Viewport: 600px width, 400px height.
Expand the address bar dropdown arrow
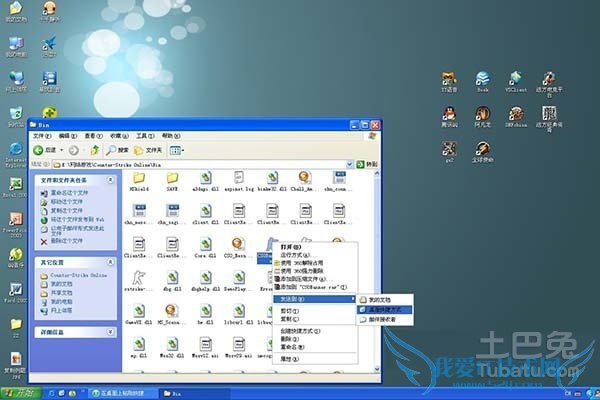point(349,164)
